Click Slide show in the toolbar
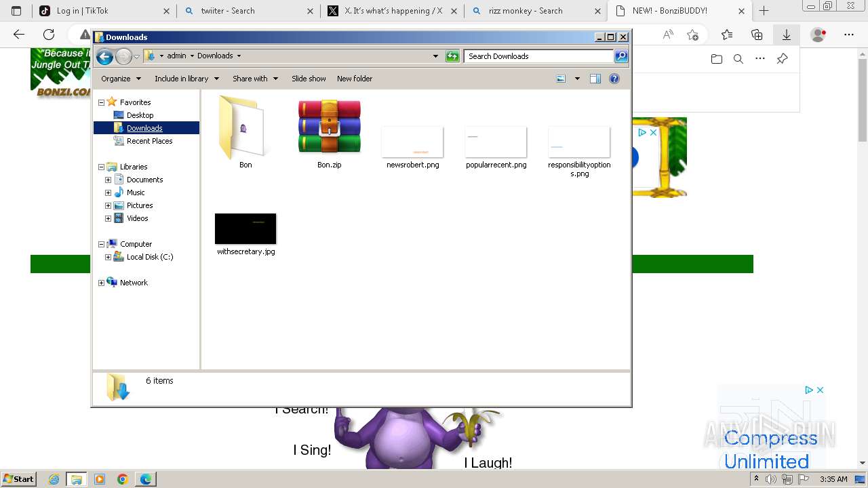 (x=309, y=79)
